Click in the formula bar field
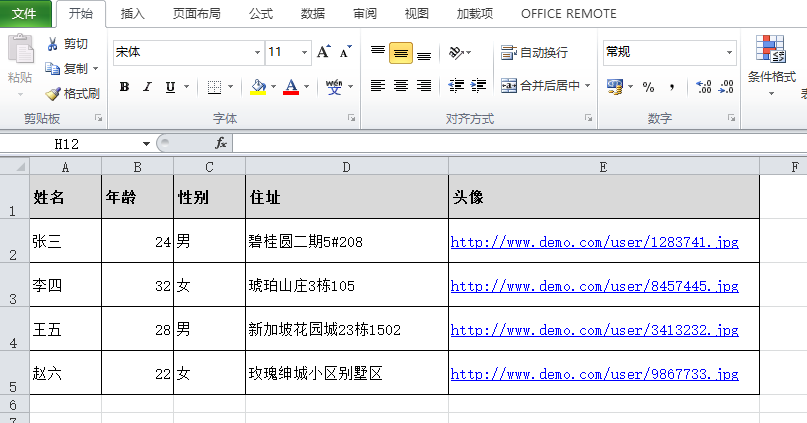This screenshot has width=807, height=423. (520, 144)
